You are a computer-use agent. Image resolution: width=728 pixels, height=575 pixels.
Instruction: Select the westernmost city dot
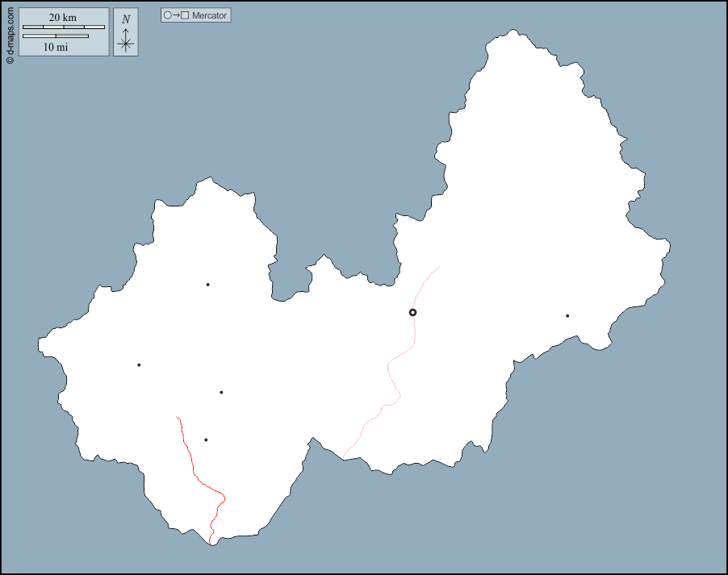[x=139, y=365]
